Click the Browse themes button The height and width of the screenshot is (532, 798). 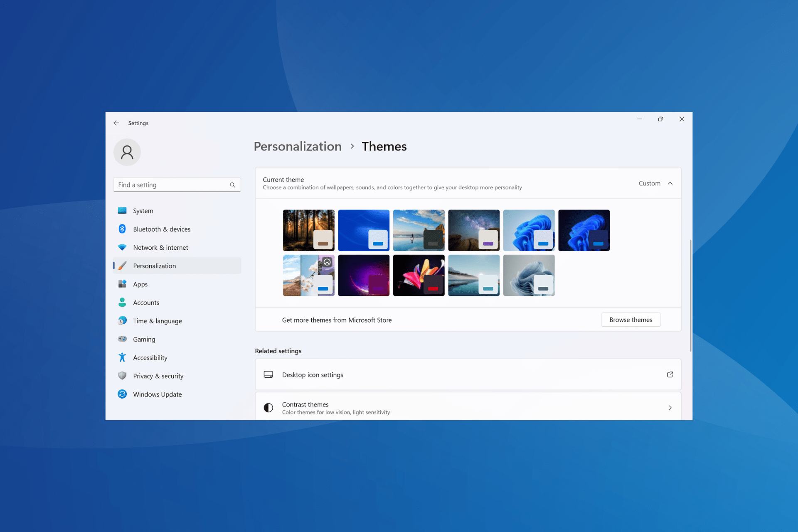point(631,320)
